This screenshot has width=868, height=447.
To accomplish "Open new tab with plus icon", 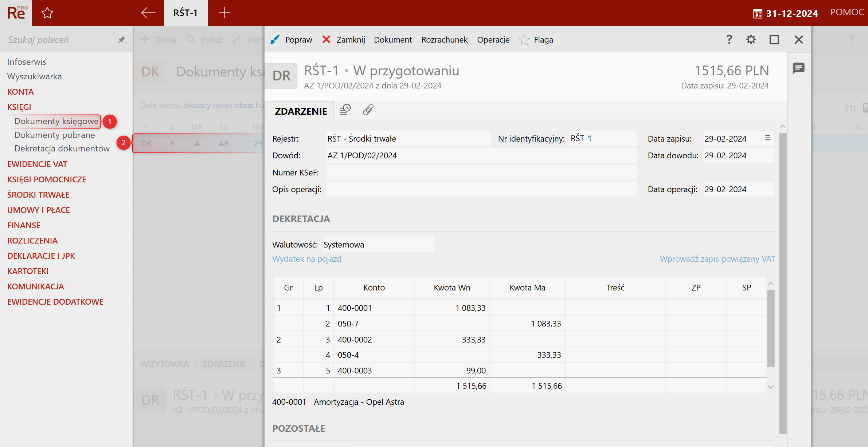I will click(x=224, y=13).
